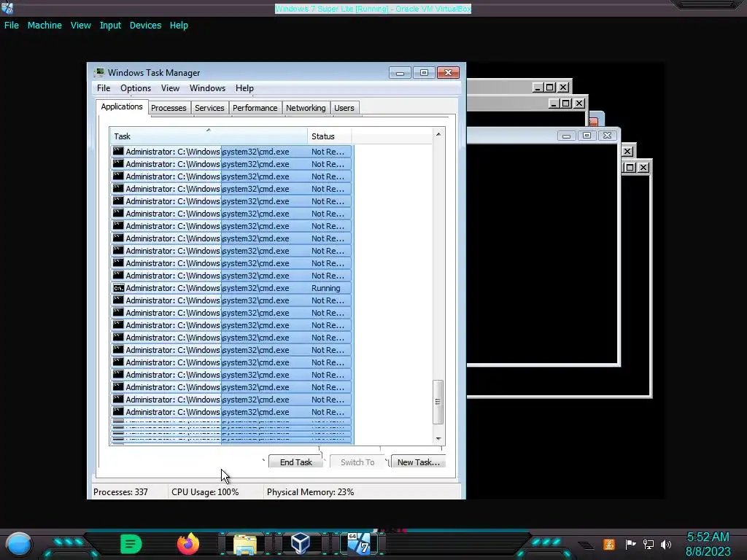The height and width of the screenshot is (560, 747).
Task: Click the Task Manager title bar icon
Action: pyautogui.click(x=99, y=72)
